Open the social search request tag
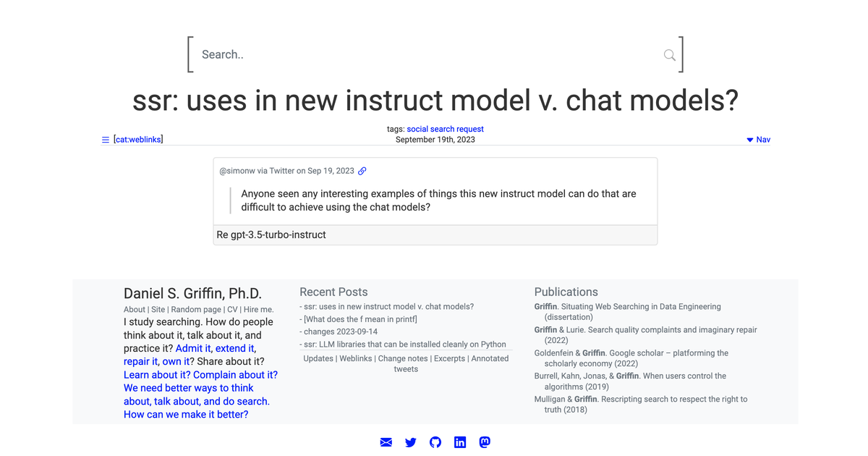The width and height of the screenshot is (868, 456). click(x=445, y=129)
